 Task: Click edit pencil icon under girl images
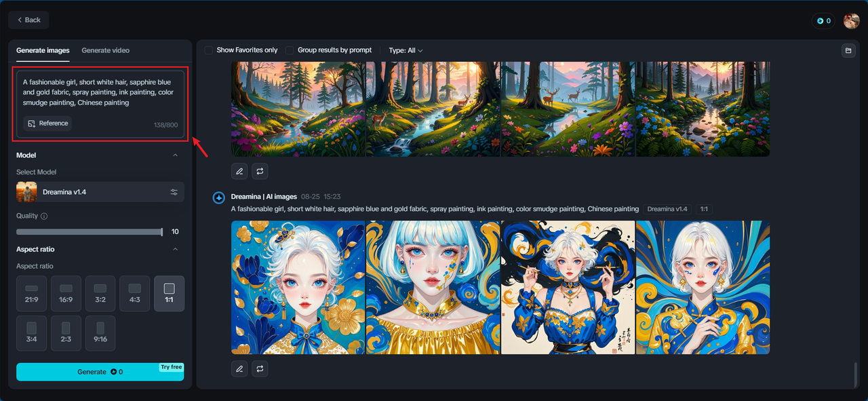coord(239,368)
